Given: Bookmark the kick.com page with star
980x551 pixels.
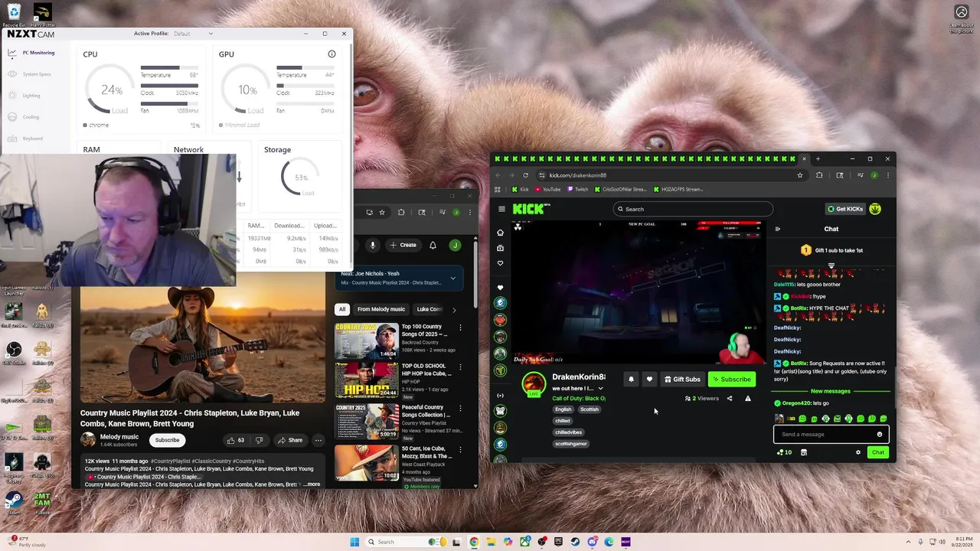Looking at the screenshot, I should [x=800, y=175].
